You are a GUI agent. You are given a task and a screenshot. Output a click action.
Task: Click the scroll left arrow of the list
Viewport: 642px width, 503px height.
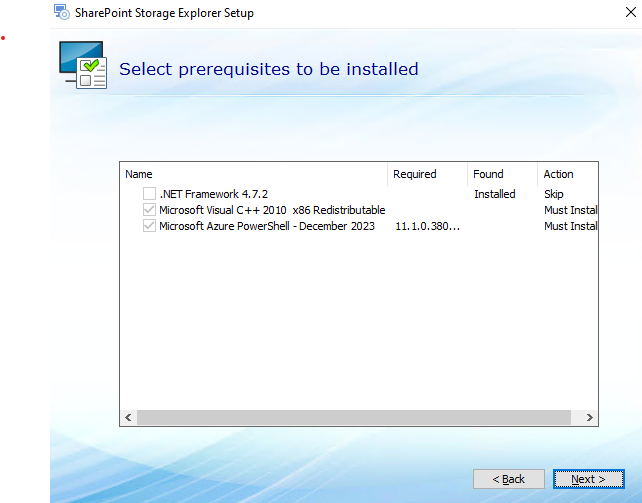point(128,417)
